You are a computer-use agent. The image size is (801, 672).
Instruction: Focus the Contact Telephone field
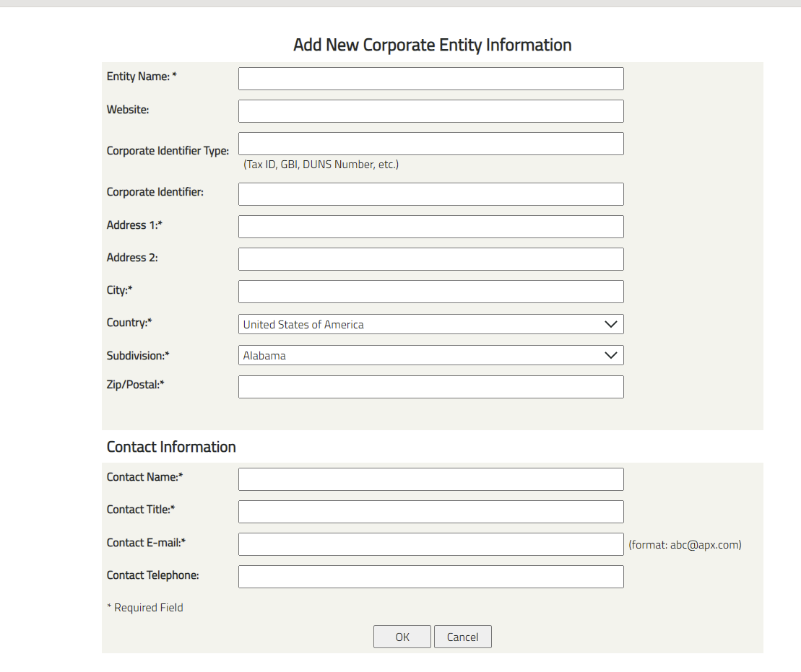(430, 577)
